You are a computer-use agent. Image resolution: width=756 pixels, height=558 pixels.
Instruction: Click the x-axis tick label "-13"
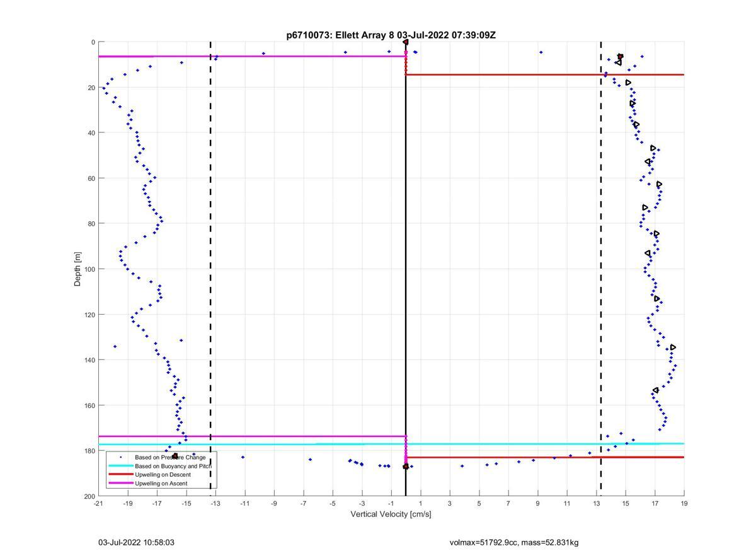[215, 504]
